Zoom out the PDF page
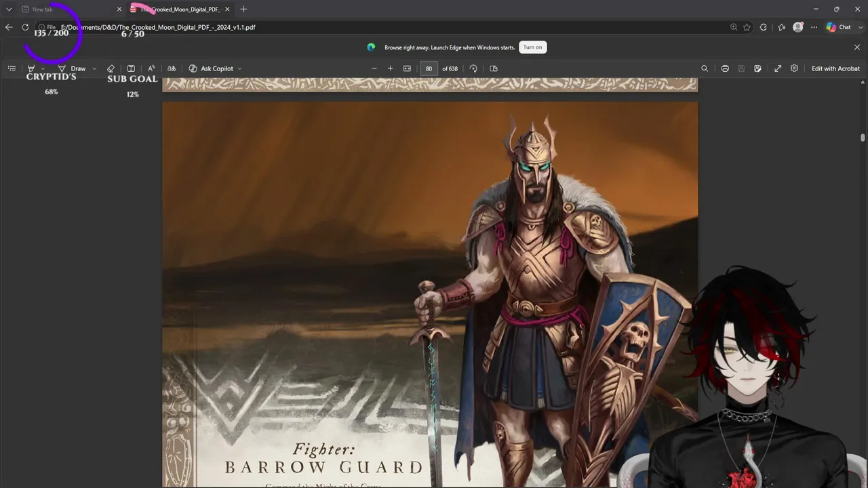This screenshot has width=868, height=488. 374,68
